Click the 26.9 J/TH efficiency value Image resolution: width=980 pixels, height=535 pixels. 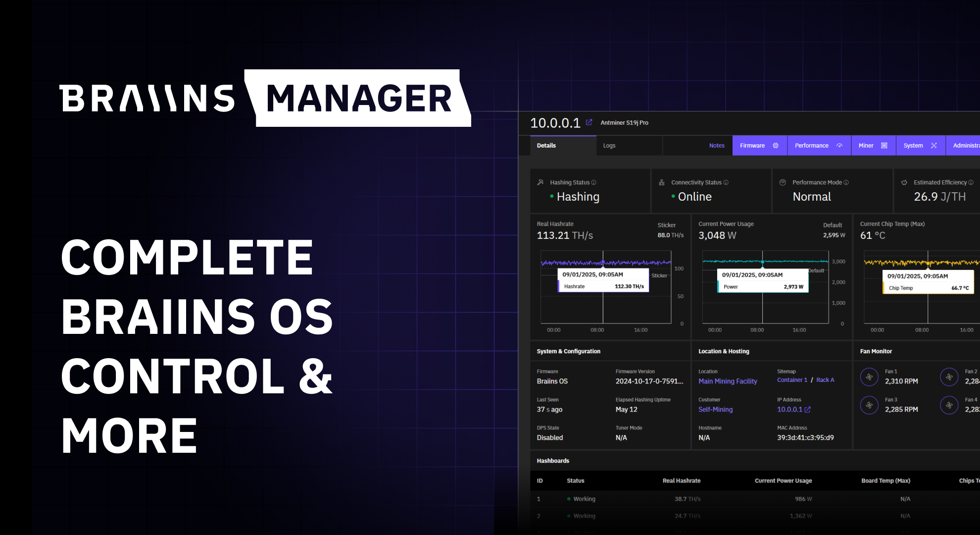pos(939,197)
